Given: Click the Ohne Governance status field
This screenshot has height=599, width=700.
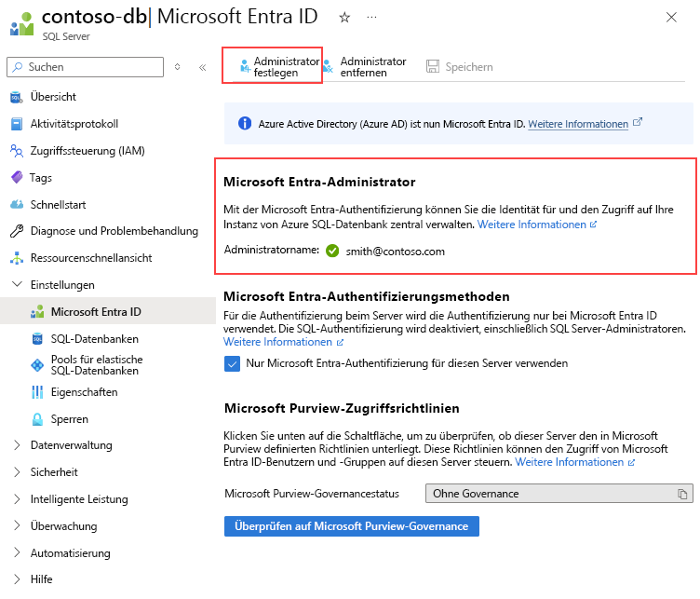Looking at the screenshot, I should point(559,494).
